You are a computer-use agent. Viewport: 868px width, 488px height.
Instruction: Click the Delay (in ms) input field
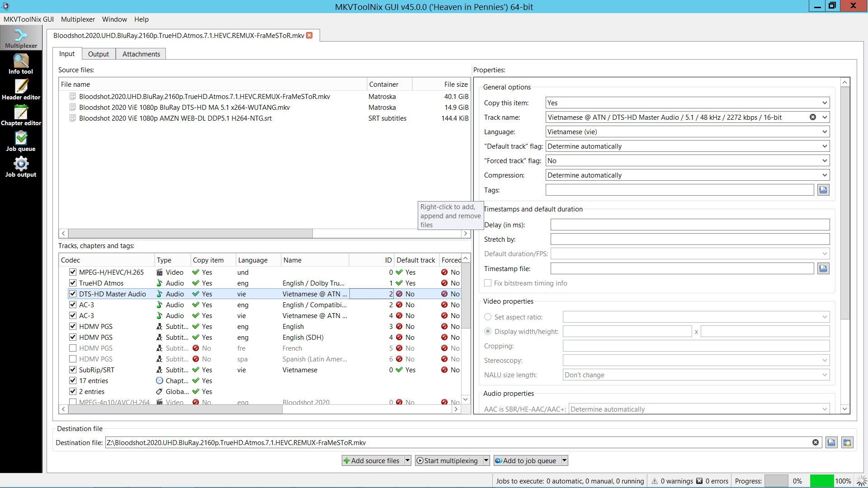pyautogui.click(x=690, y=225)
